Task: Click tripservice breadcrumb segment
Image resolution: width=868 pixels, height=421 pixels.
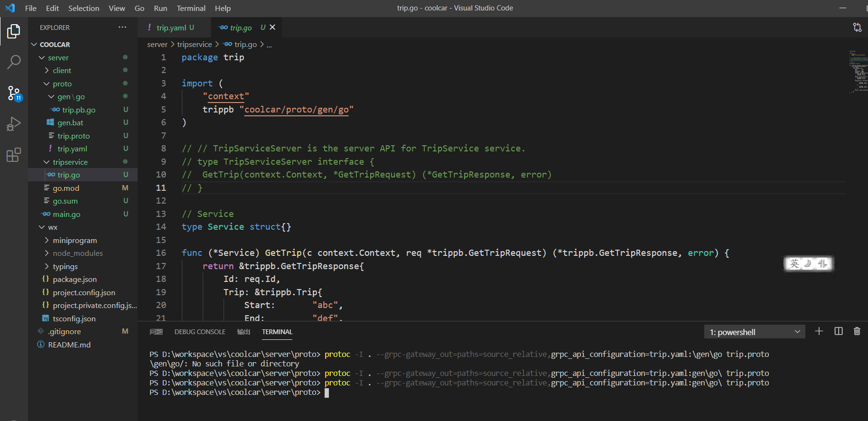Action: tap(195, 44)
